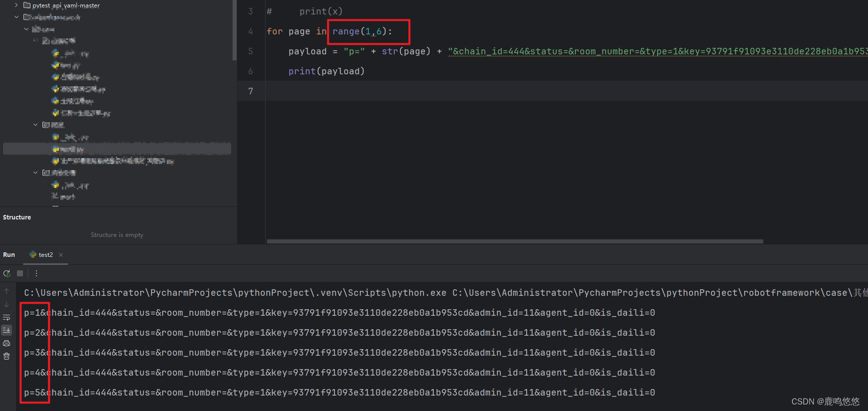Click the Structure panel header
The image size is (868, 411).
[17, 217]
